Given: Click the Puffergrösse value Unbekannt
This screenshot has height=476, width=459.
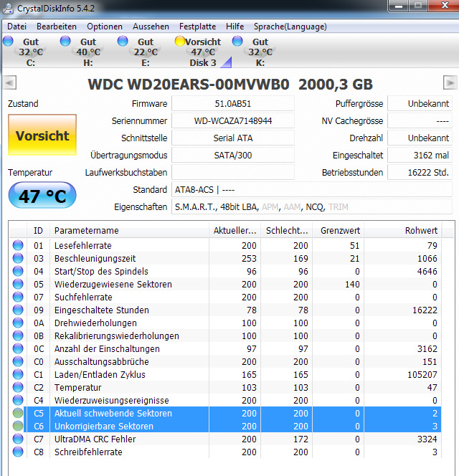Looking at the screenshot, I should (x=420, y=104).
